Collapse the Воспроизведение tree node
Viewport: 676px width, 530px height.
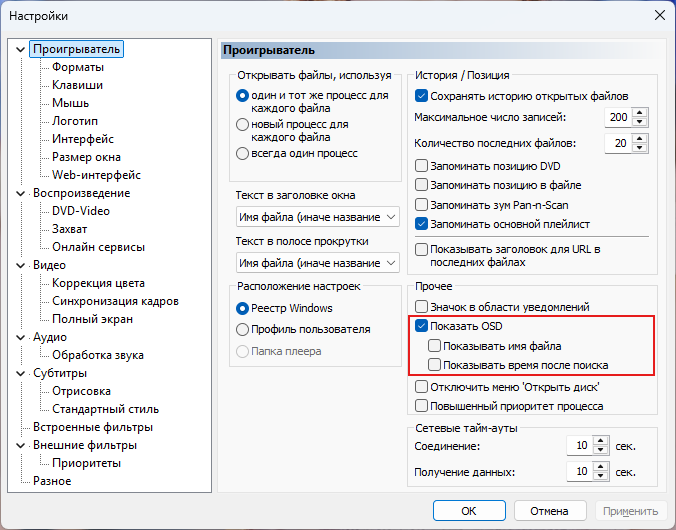pyautogui.click(x=20, y=194)
